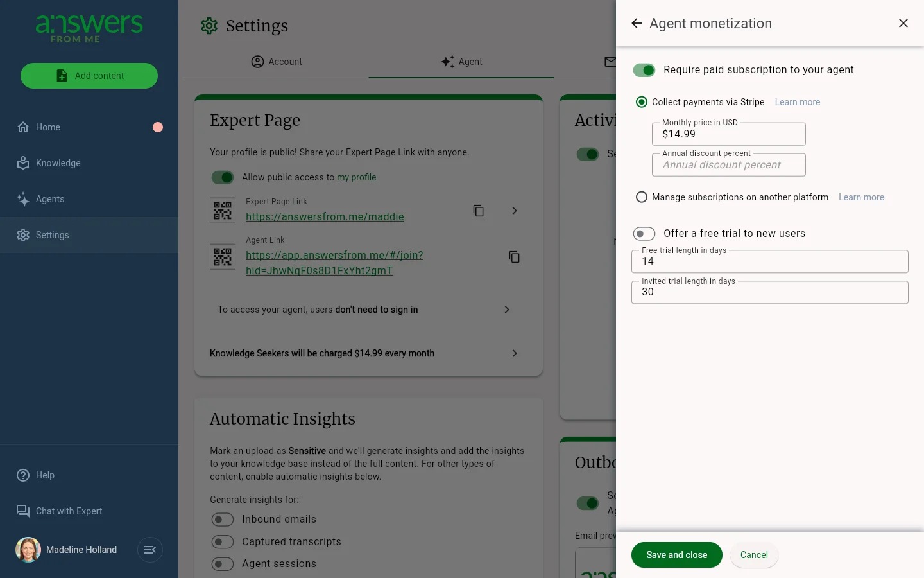Toggle Allow public access to my profile
The image size is (924, 578).
[223, 177]
